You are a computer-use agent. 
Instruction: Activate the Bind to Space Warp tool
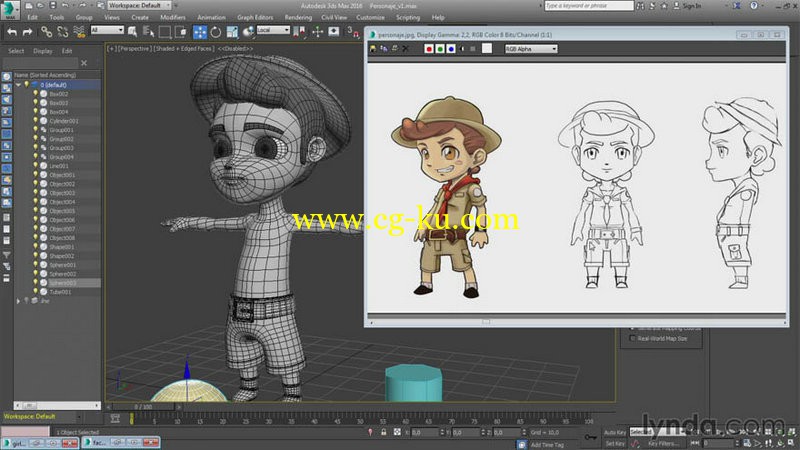point(79,32)
